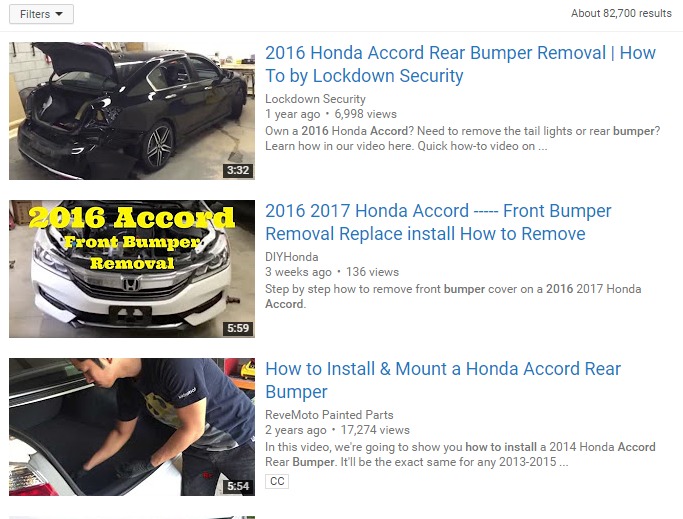Click the white Accord front bumper thumbnail
Viewport: 683px width, 519px height.
point(132,269)
